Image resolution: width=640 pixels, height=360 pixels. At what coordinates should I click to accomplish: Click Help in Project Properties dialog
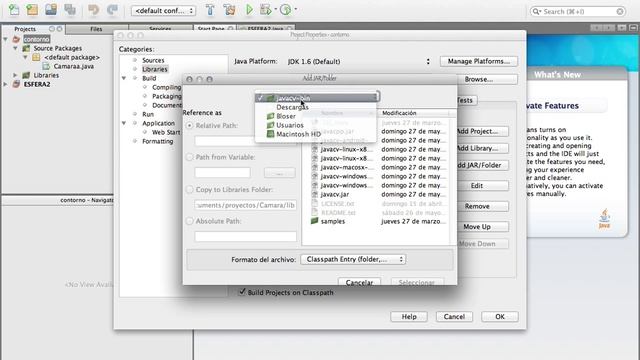[x=409, y=317]
